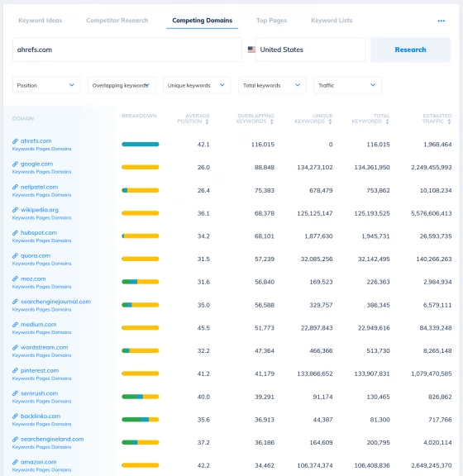Viewport: 463px width, 476px height.
Task: Switch to the Keyword Ideas tab
Action: point(41,21)
